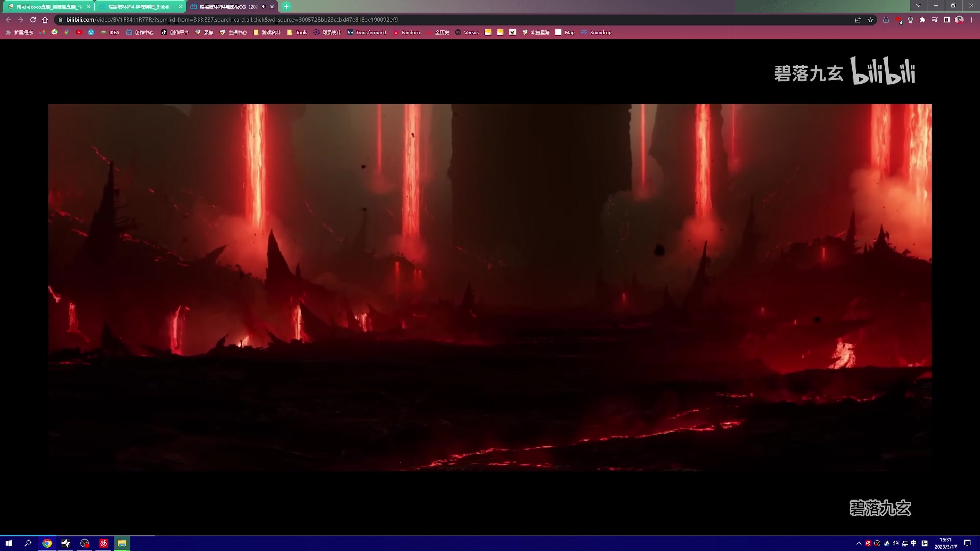
Task: Open the Chrome three-dot menu
Action: [972, 20]
